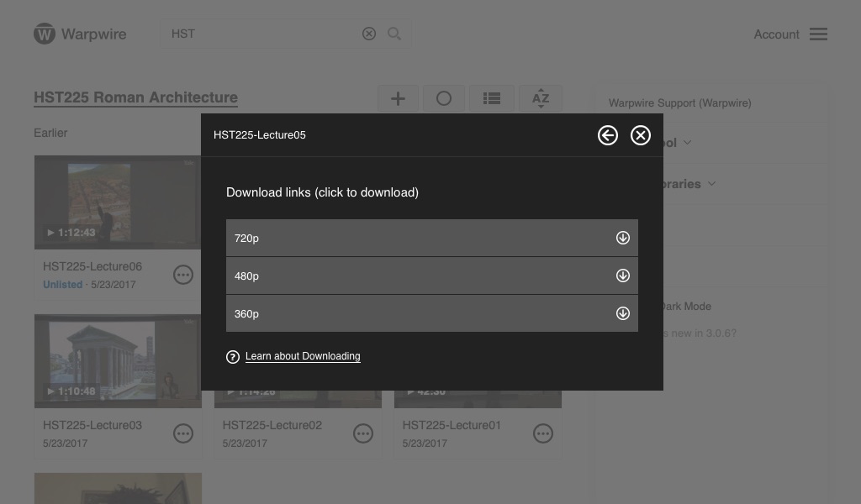Open the AZ sort options

(541, 98)
